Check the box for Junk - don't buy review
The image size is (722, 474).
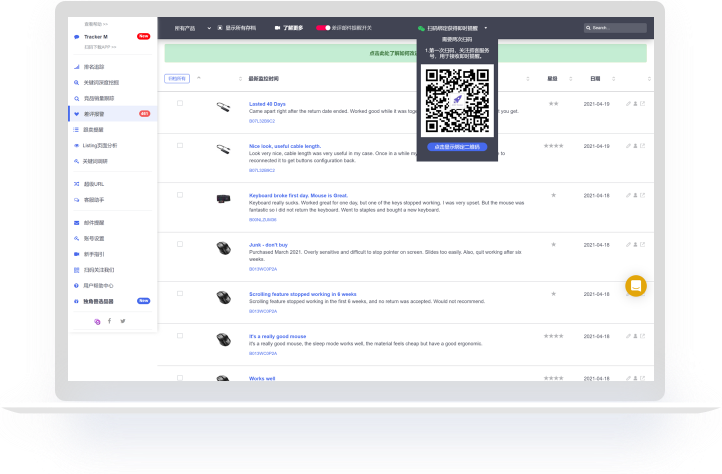180,244
